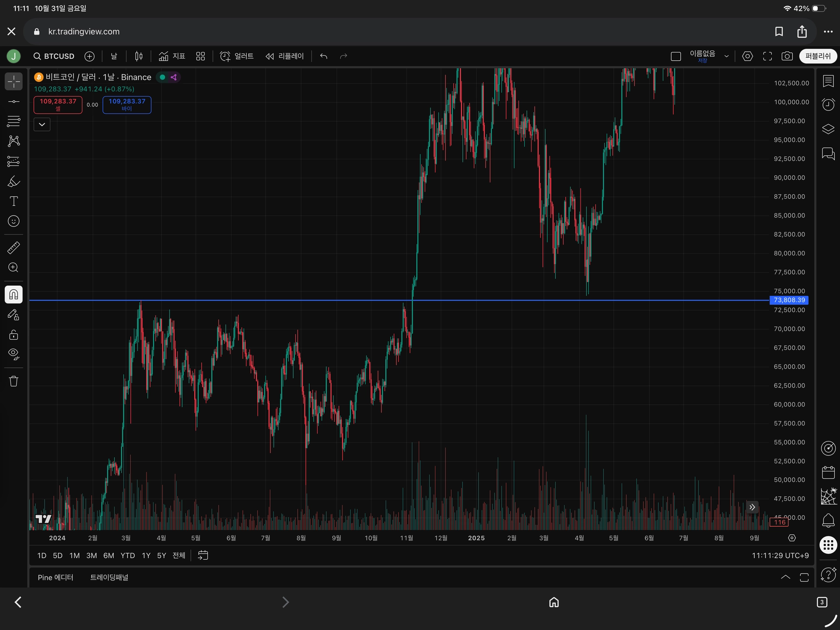Select the brush drawing tool

click(14, 182)
